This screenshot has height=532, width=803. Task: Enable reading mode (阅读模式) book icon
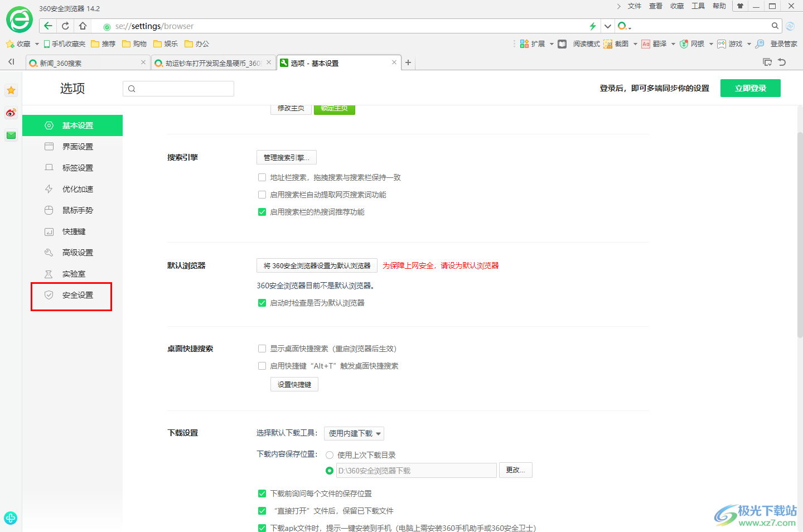562,43
